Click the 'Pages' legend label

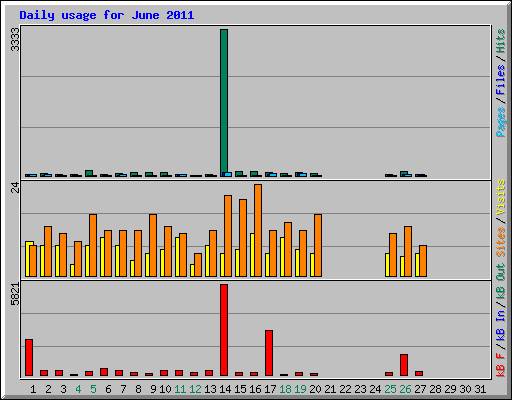click(x=500, y=122)
